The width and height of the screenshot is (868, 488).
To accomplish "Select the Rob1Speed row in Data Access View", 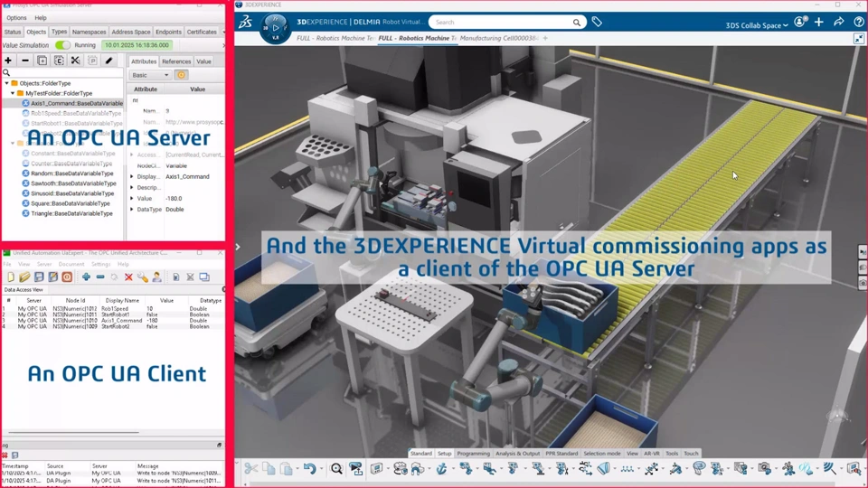I will click(112, 309).
